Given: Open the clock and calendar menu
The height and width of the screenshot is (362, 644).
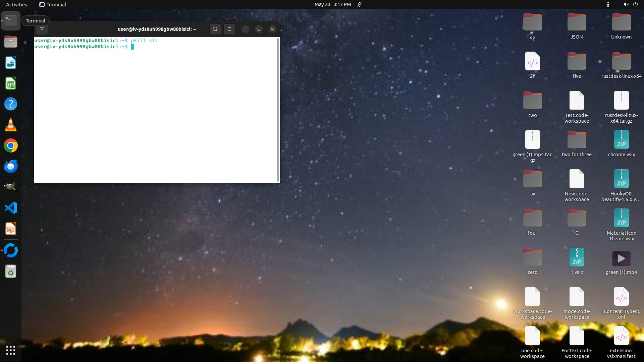Looking at the screenshot, I should coord(332,4).
